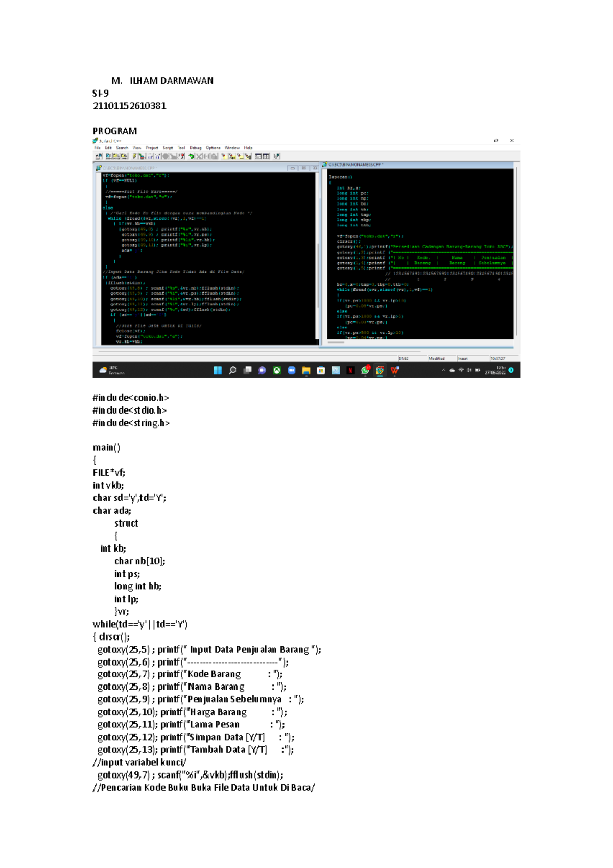Screen dimensions: 613x868
Task: Open the Windows Start menu icon
Action: (x=218, y=370)
